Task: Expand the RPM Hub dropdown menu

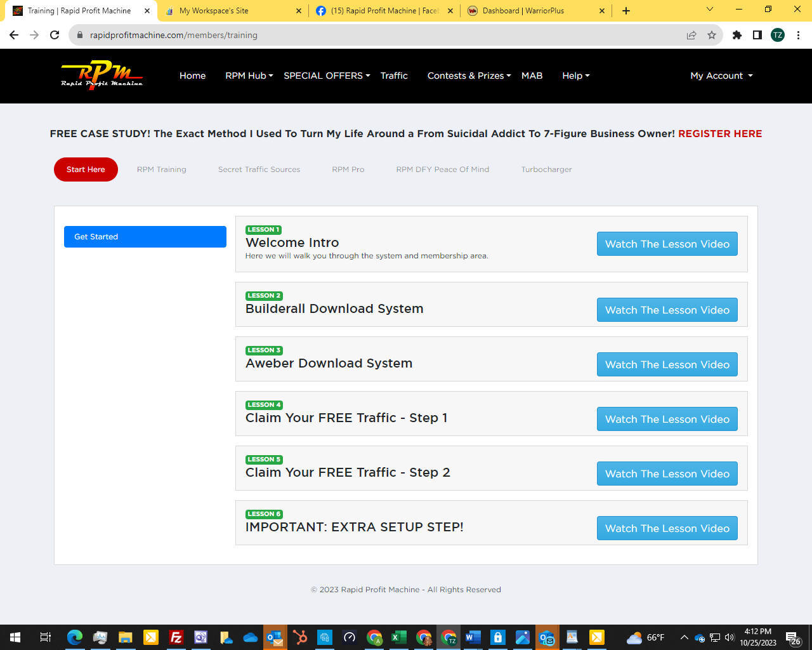Action: pyautogui.click(x=249, y=76)
